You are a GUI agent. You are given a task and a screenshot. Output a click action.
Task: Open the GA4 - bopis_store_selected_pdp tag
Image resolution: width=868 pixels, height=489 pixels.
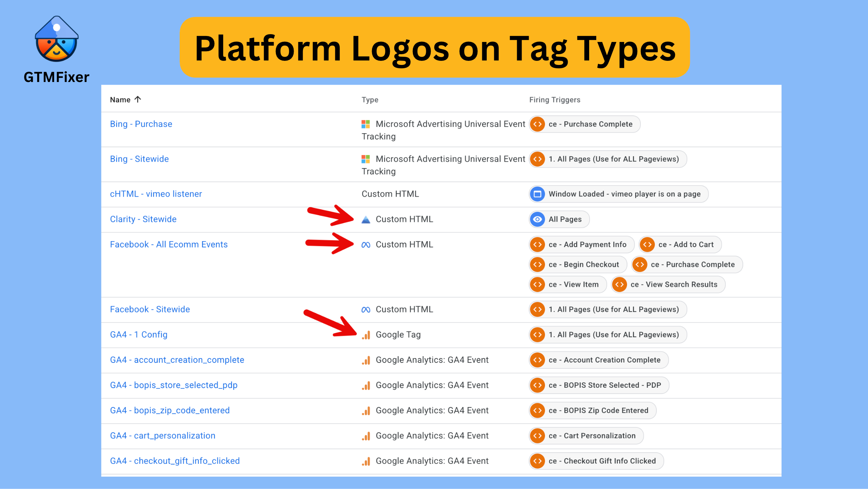[174, 385]
